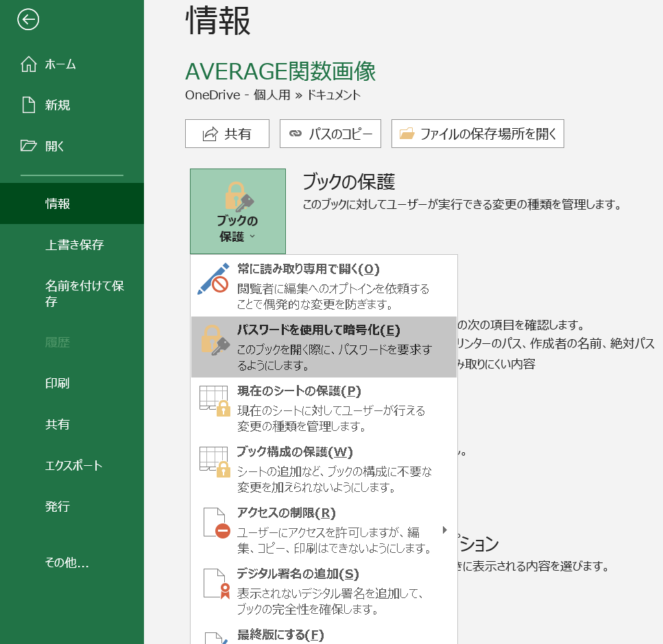Select 上書き保存 in the sidebar

pyautogui.click(x=74, y=245)
